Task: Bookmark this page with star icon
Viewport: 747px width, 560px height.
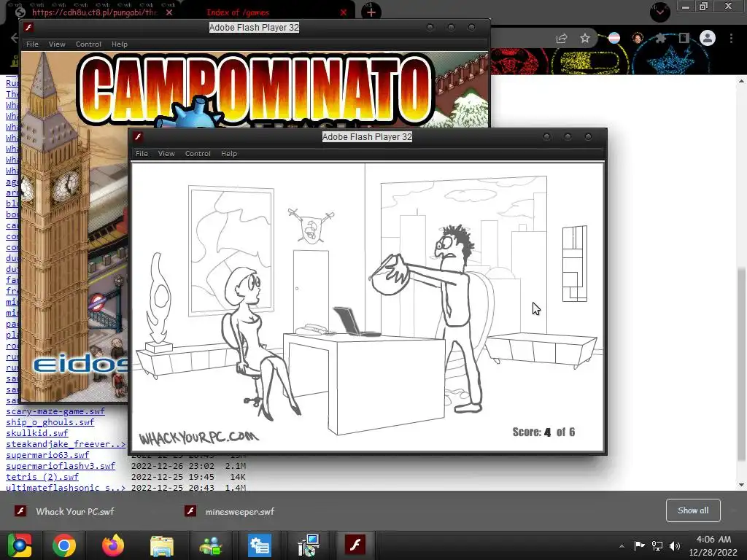Action: 585,38
